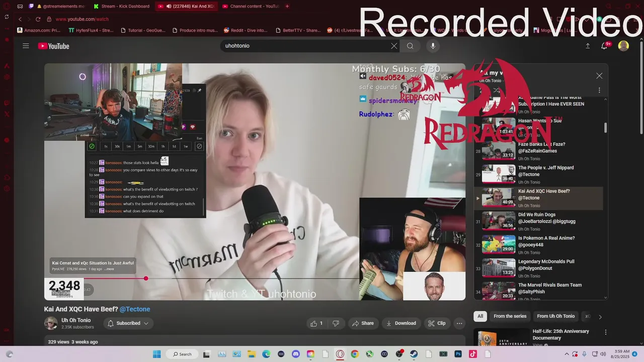644x362 pixels.
Task: Open playlist three-dot options menu
Action: coord(599,90)
